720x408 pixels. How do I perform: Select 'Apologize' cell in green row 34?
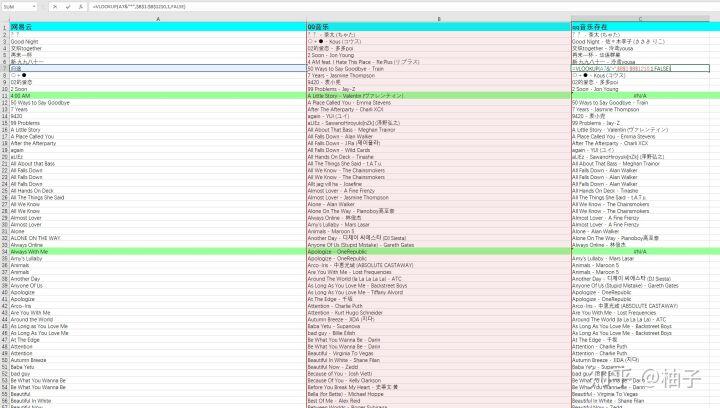439,252
